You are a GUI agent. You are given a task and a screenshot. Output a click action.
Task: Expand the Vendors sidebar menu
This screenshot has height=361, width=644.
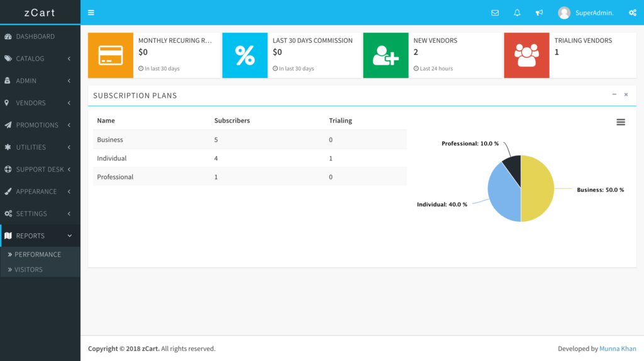[x=40, y=103]
